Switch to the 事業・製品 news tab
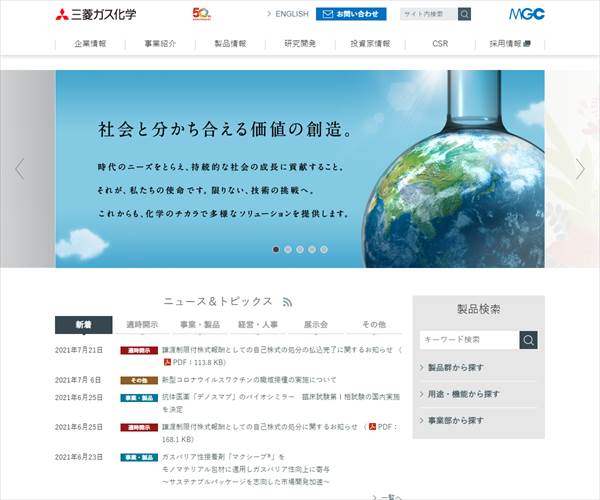Image resolution: width=600 pixels, height=500 pixels. coord(200,325)
